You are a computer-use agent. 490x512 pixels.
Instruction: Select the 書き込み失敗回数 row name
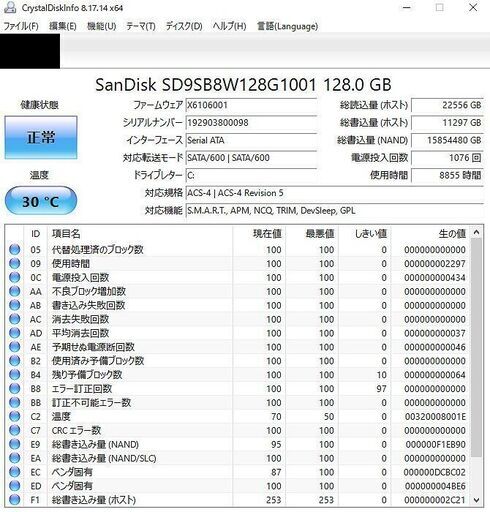88,305
